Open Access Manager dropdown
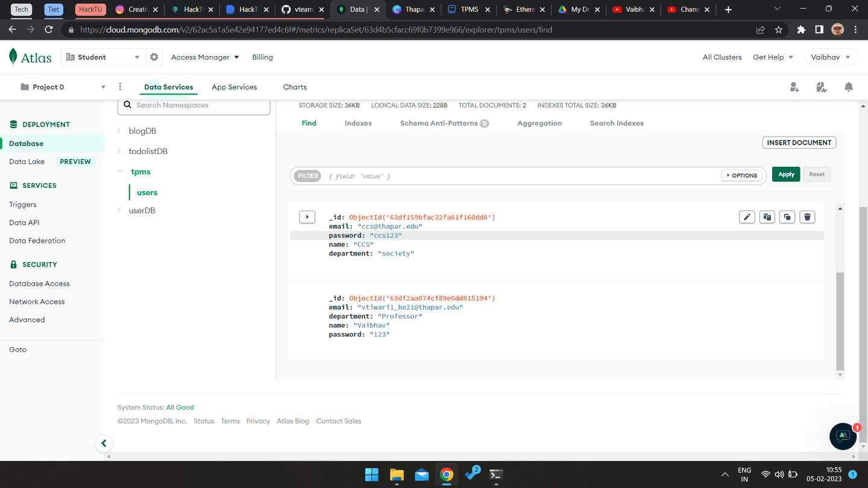The image size is (868, 488). pyautogui.click(x=205, y=57)
